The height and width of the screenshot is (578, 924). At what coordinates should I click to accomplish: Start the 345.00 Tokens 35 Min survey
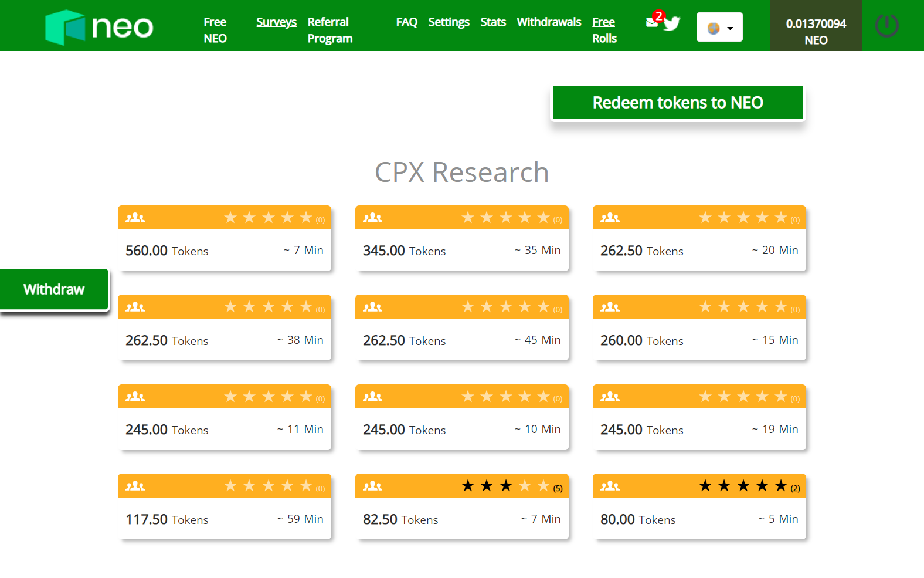coord(462,238)
